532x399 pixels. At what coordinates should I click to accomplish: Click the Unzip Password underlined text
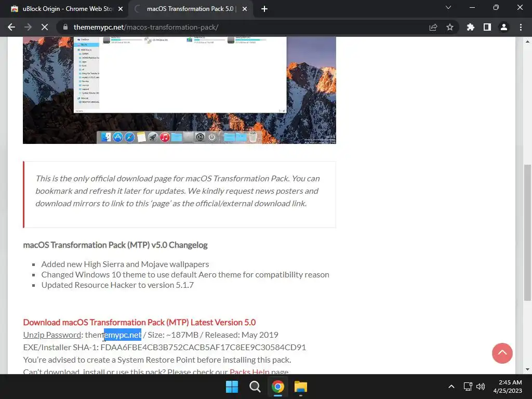point(52,335)
